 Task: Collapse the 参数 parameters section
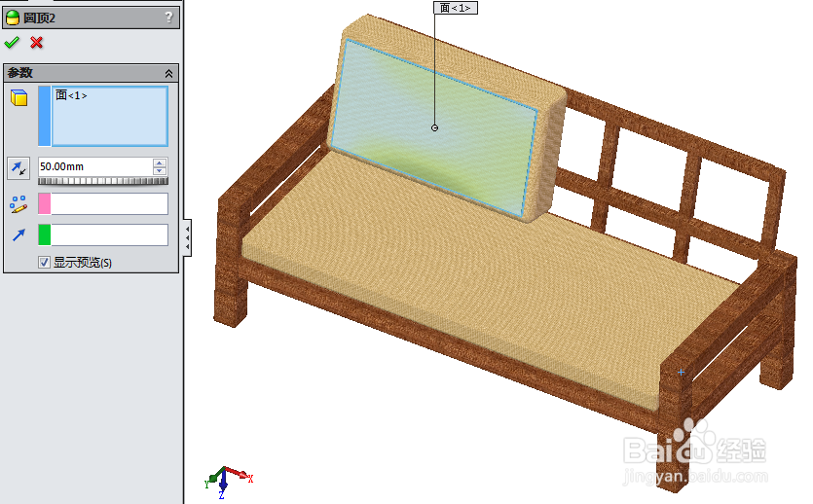168,74
